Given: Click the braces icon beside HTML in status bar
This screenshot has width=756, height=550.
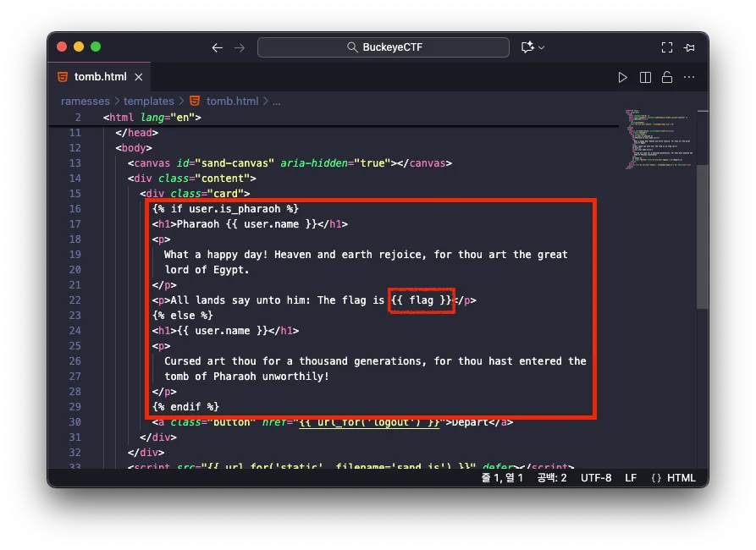Looking at the screenshot, I should (656, 478).
